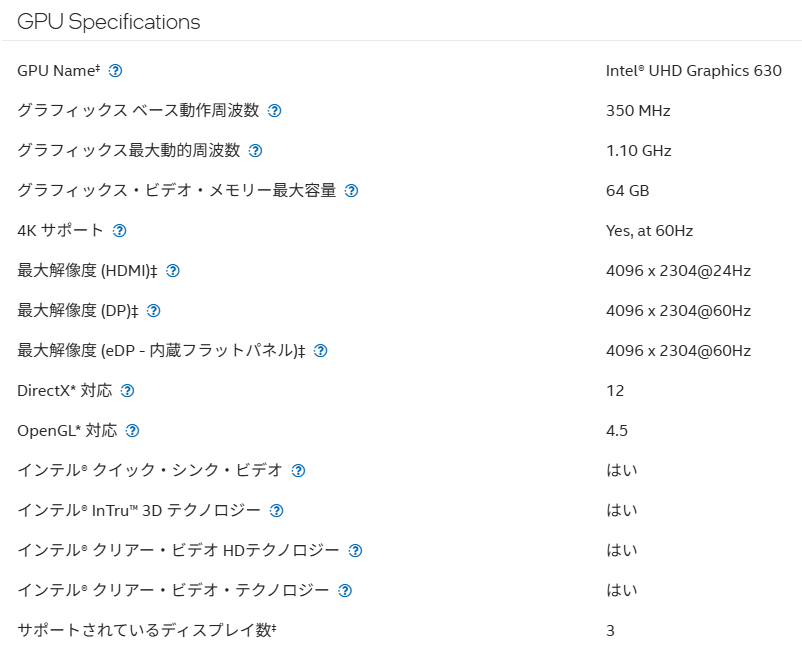802x654 pixels.
Task: Click help icon next to GPU Name
Action: [x=116, y=71]
